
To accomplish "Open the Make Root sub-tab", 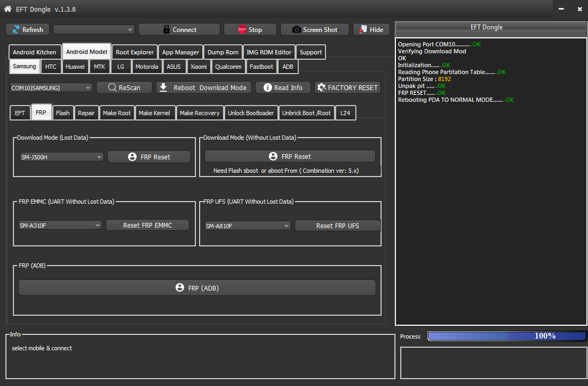I will coord(117,113).
